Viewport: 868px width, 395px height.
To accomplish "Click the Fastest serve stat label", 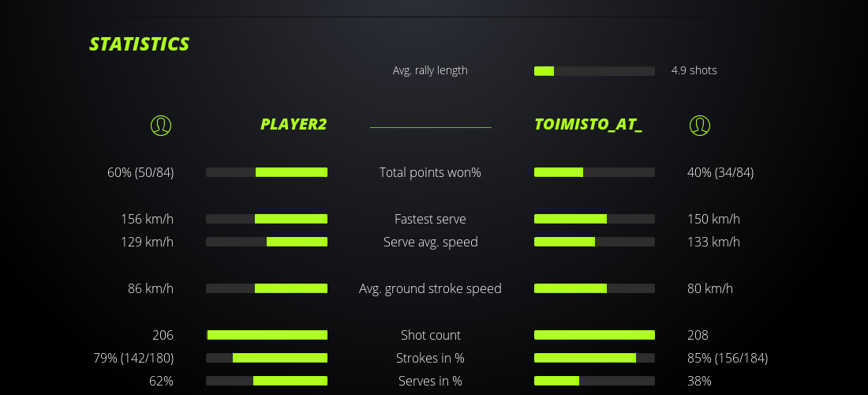I will (430, 219).
